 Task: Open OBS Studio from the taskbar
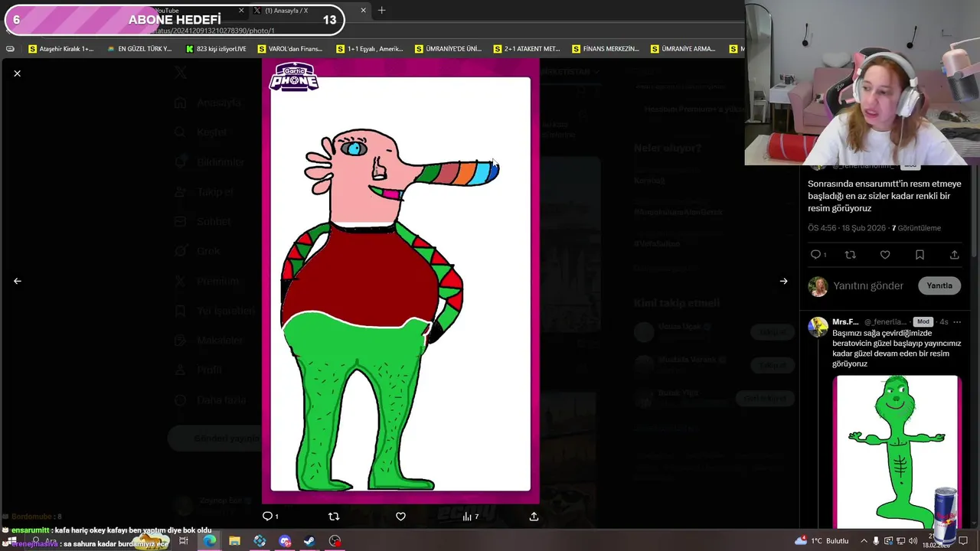335,541
